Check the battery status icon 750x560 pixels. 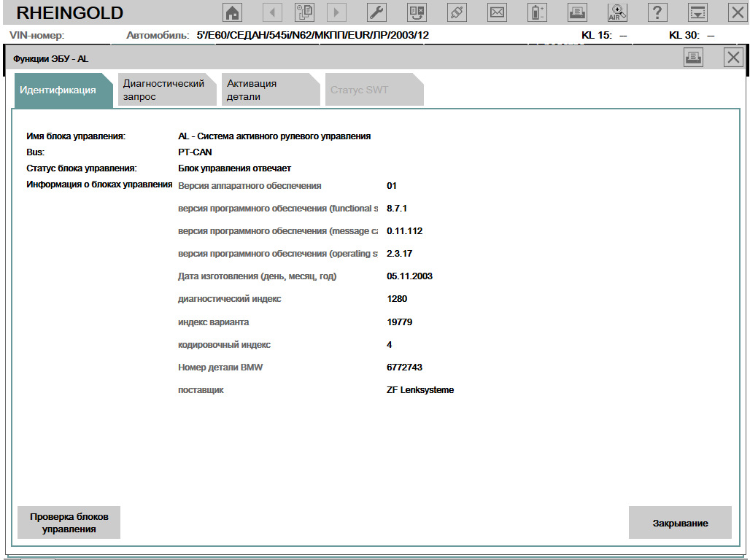click(537, 12)
